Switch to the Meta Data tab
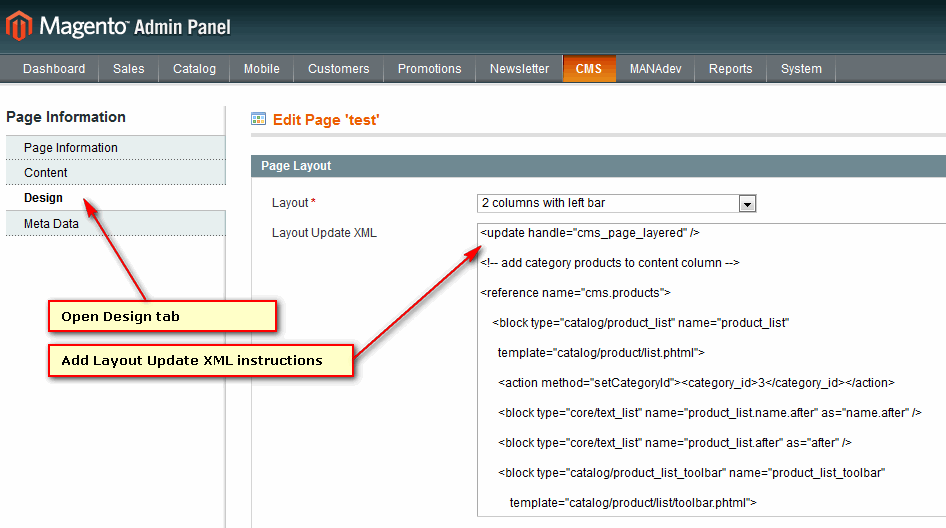The width and height of the screenshot is (946, 528). 116,223
